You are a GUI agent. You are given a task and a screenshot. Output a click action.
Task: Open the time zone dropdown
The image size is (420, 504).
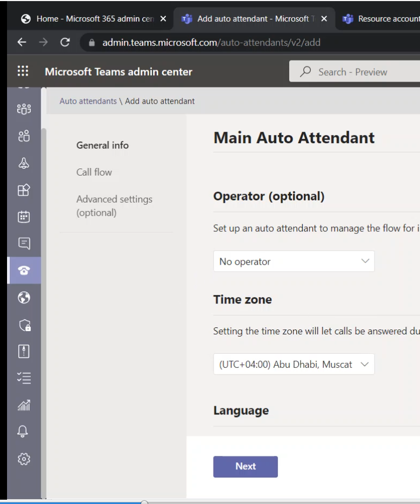(294, 365)
